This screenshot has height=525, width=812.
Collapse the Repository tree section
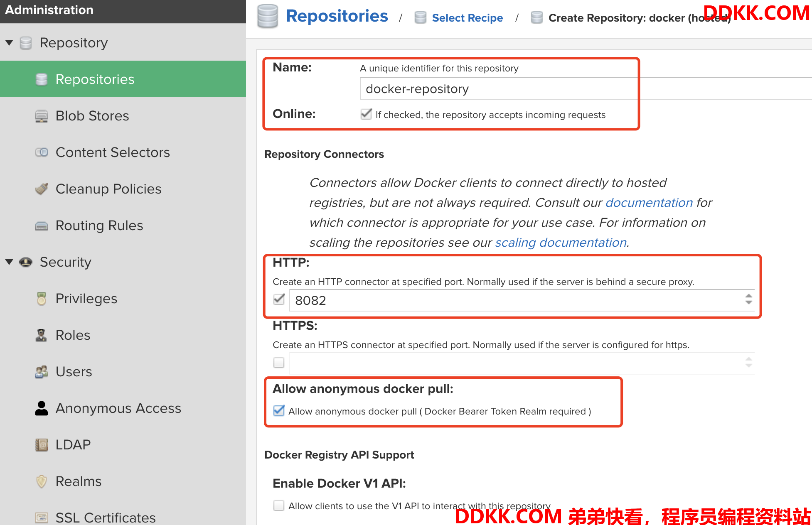(9, 43)
